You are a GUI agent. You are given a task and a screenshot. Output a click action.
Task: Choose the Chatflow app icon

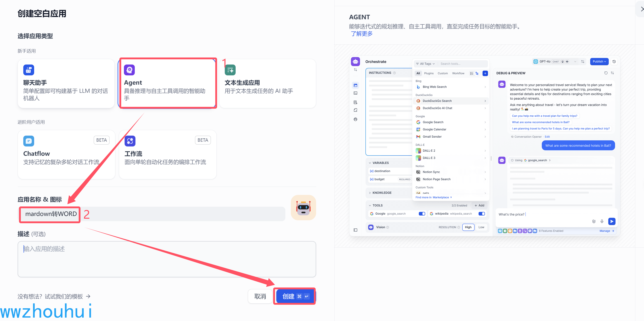(x=28, y=141)
